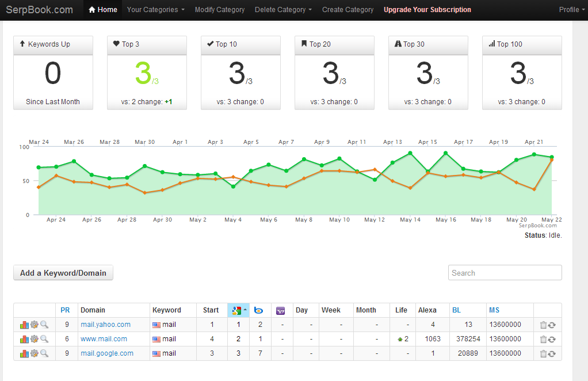
Task: Click Since Last Month label
Action: [53, 102]
